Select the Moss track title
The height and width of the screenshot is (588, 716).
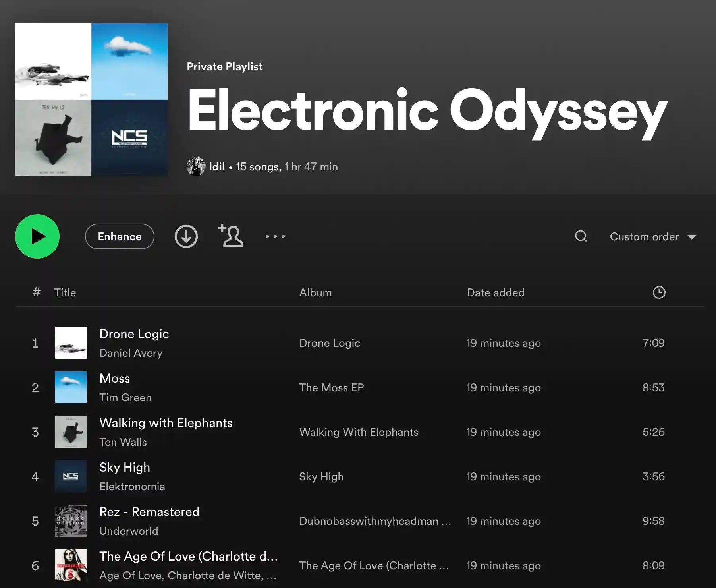115,378
